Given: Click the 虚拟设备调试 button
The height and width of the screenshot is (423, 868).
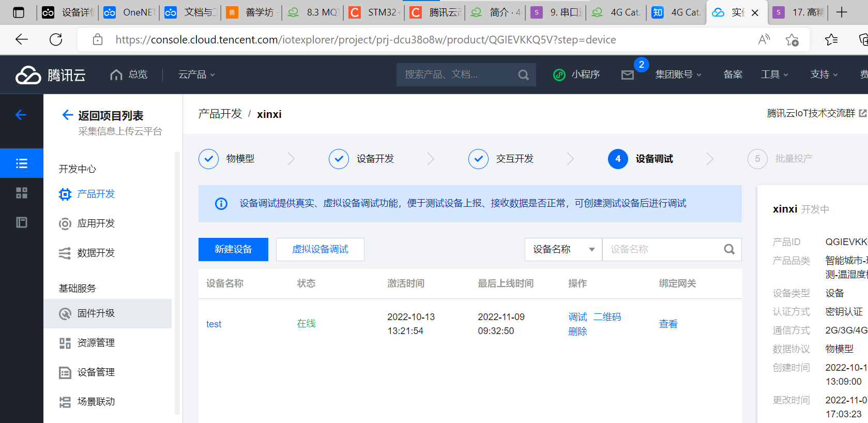Looking at the screenshot, I should point(320,249).
